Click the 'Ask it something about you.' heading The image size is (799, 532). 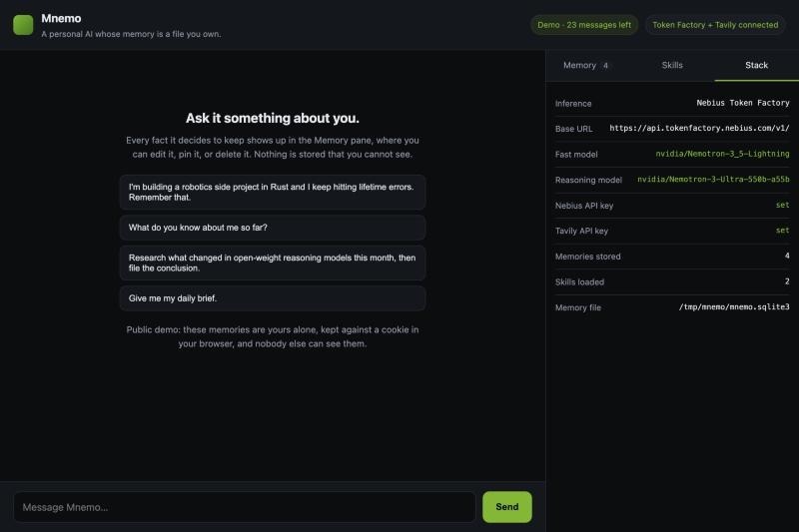tap(273, 118)
